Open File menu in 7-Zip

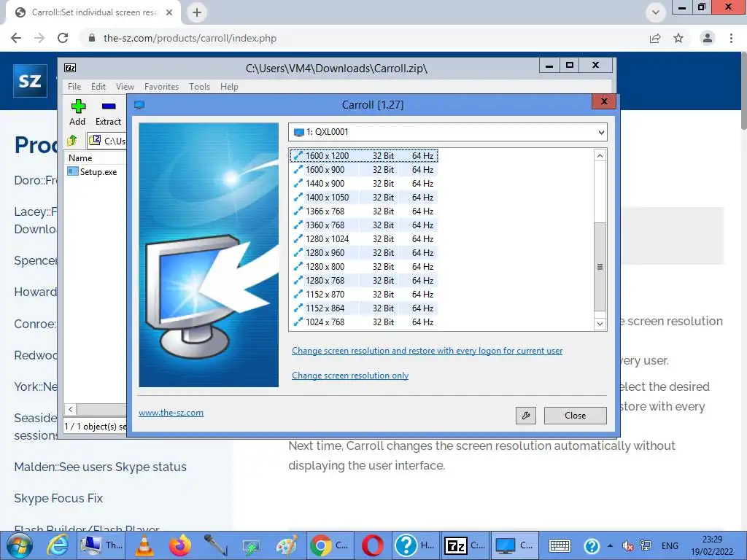[x=74, y=87]
